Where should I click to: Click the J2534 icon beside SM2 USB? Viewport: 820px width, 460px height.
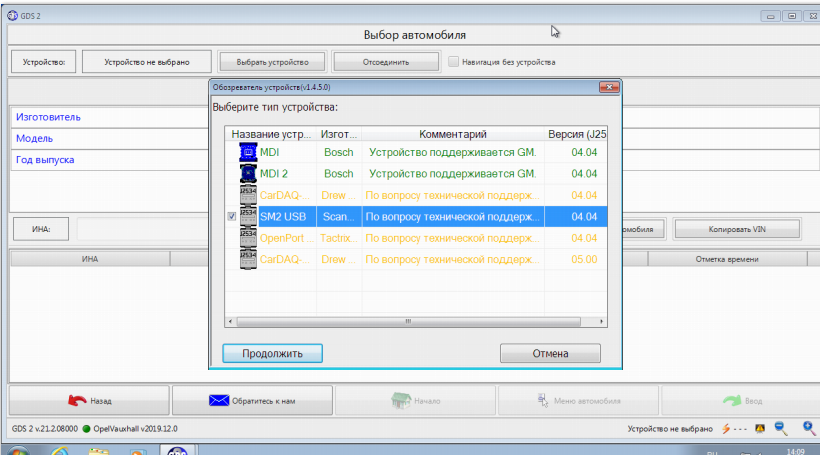point(248,216)
